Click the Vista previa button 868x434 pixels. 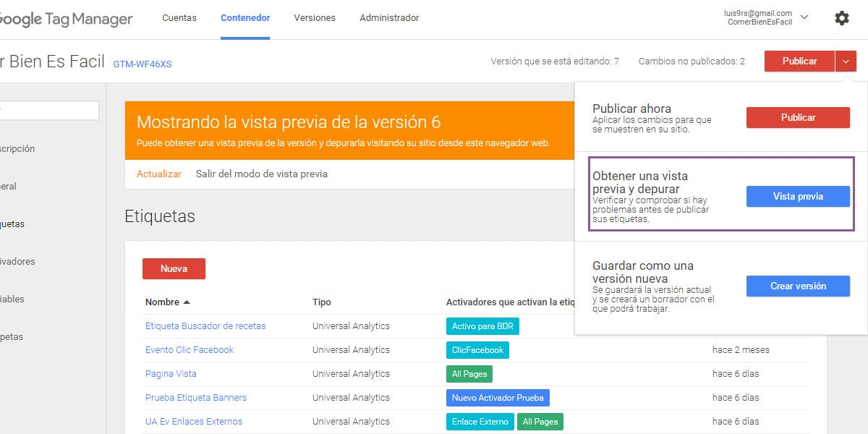point(798,196)
